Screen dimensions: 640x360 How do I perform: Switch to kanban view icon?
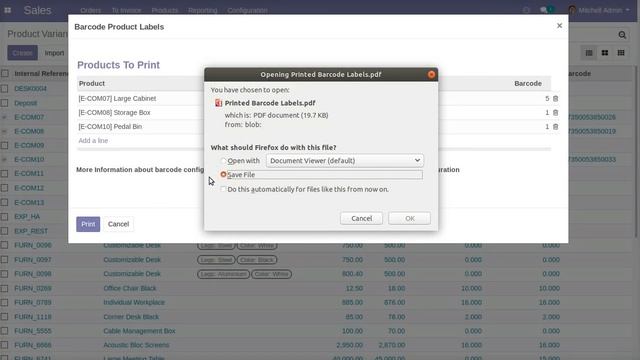pos(605,53)
